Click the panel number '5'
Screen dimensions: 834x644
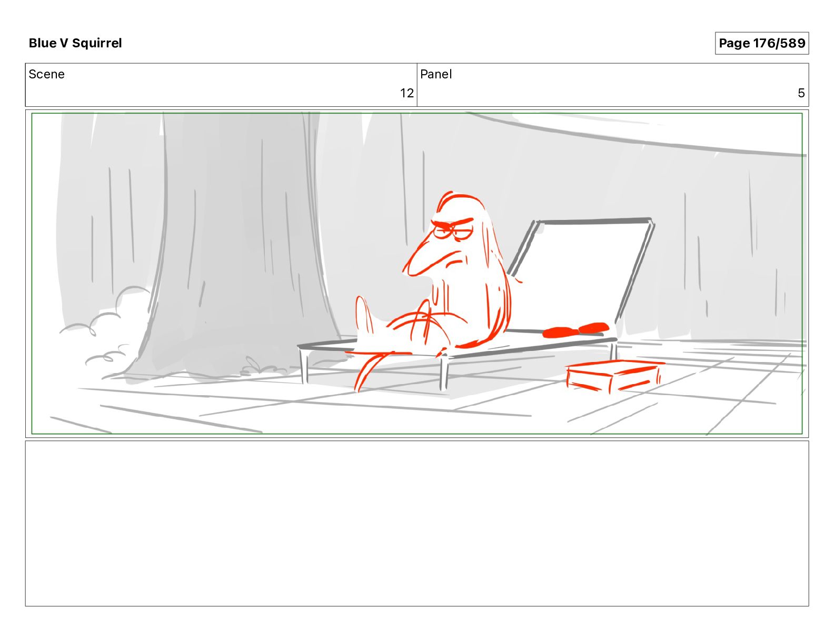[801, 93]
